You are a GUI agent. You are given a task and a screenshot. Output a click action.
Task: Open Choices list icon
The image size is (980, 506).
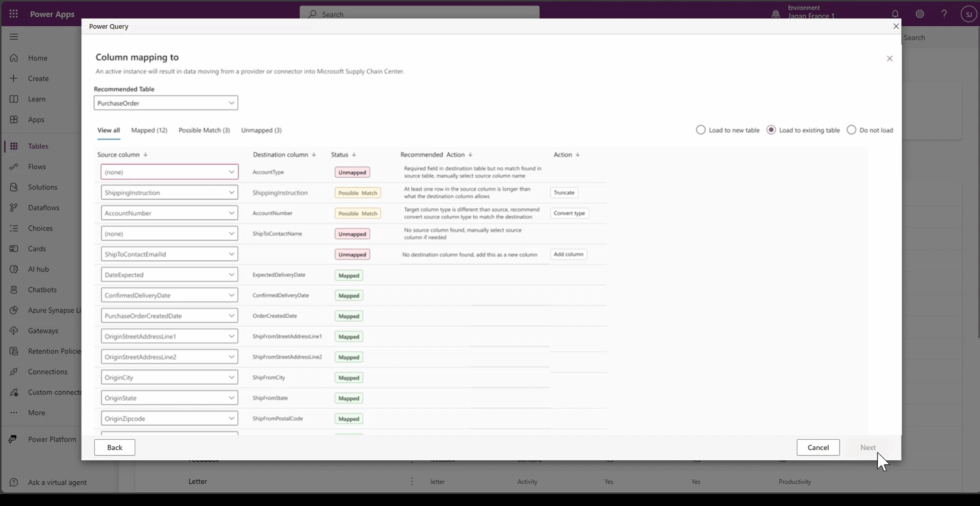pyautogui.click(x=14, y=228)
